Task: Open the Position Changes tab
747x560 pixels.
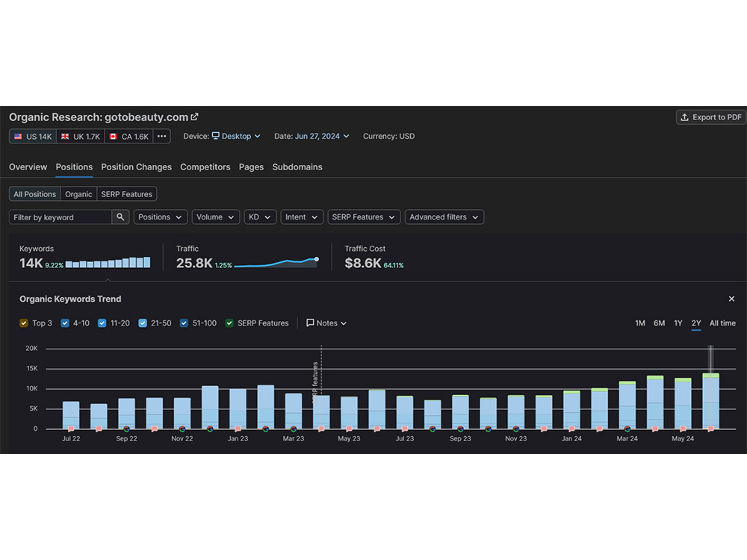Action: [x=136, y=167]
